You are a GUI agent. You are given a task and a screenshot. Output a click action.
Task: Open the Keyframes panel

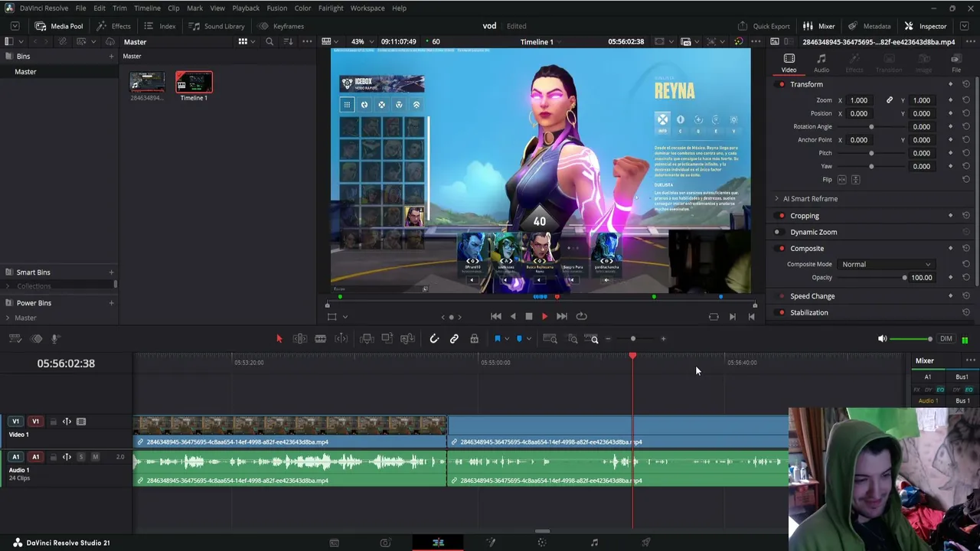pos(281,26)
